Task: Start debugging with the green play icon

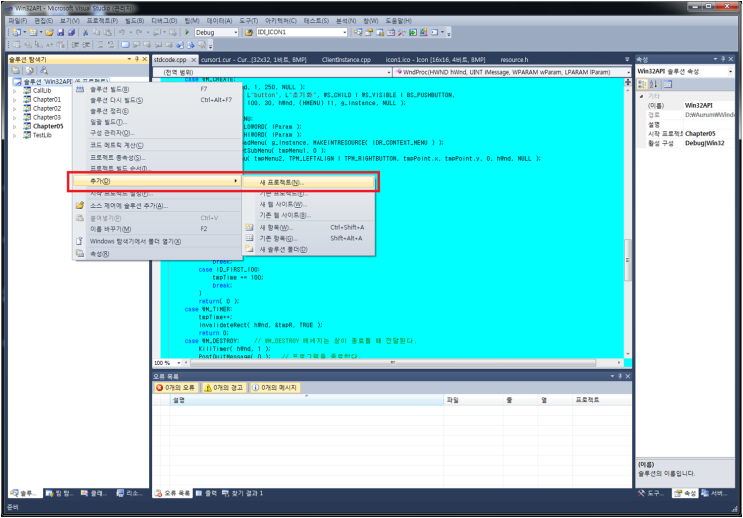Action: pyautogui.click(x=187, y=32)
